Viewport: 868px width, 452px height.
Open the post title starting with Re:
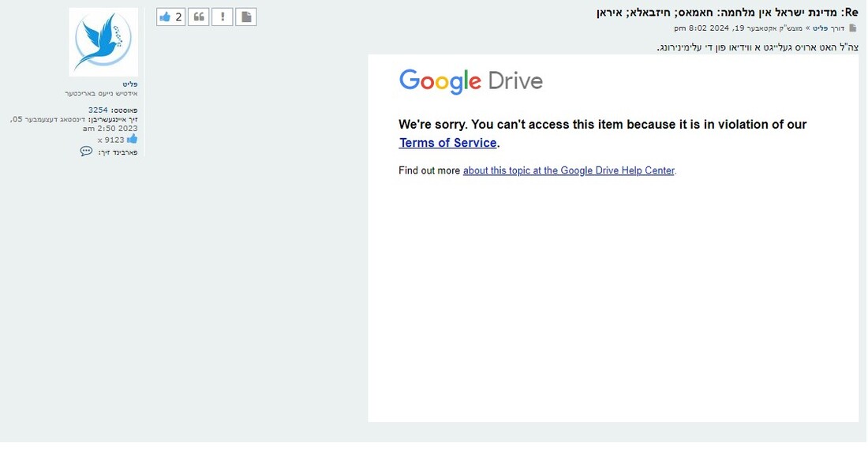point(728,12)
